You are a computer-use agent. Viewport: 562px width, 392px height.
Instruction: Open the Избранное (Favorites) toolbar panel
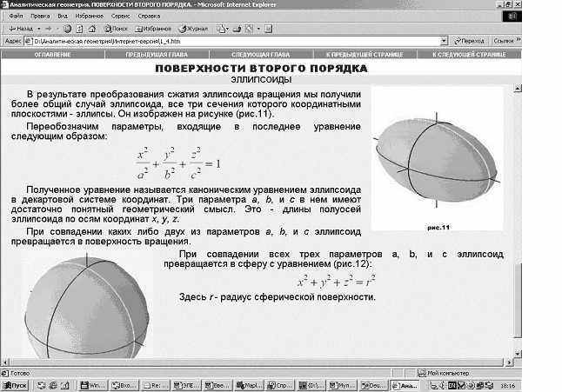(157, 28)
